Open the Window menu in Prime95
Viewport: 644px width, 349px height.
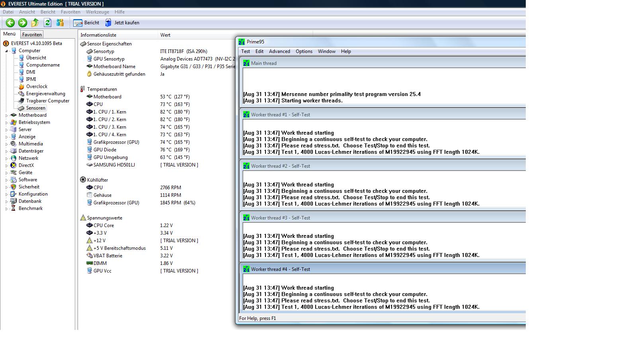(327, 51)
